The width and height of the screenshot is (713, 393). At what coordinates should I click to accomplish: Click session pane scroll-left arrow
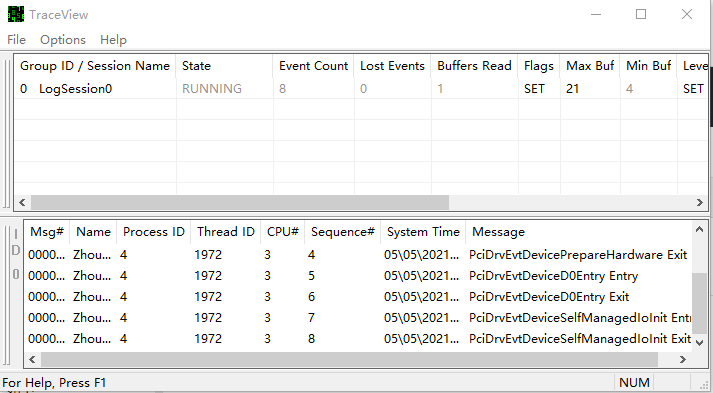22,202
